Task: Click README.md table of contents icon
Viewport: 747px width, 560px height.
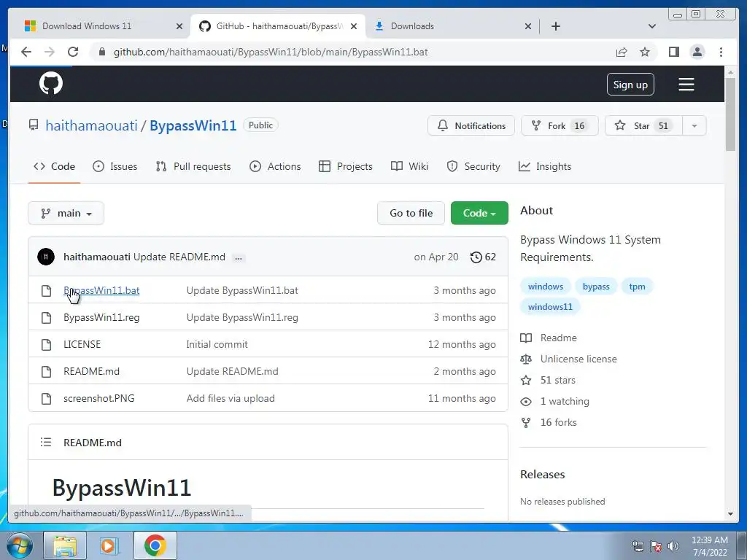Action: [x=46, y=443]
